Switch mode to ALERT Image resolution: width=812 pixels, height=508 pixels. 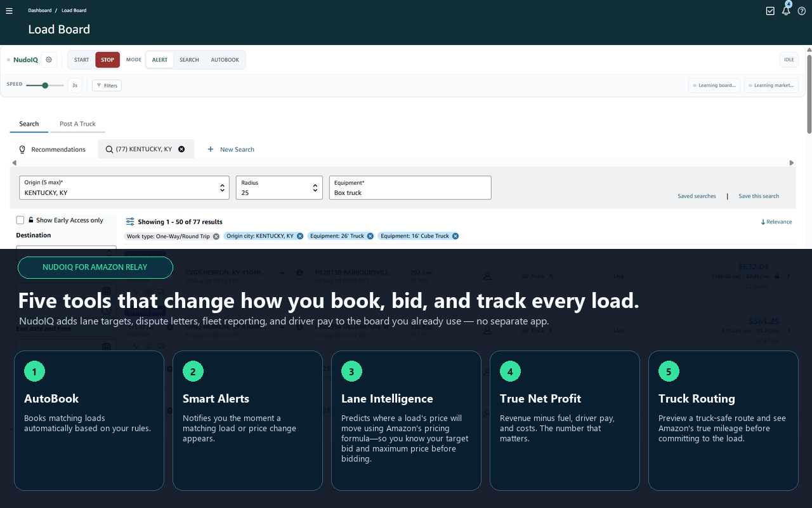160,60
